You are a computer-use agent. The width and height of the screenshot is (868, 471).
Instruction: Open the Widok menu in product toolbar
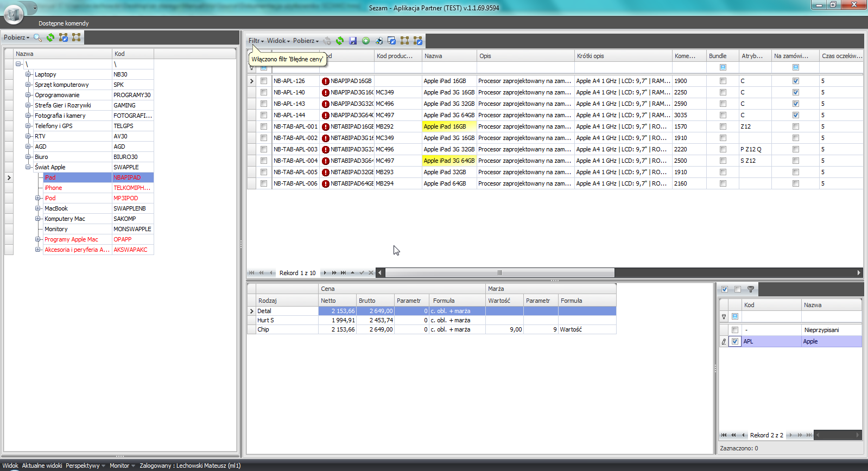pos(278,41)
